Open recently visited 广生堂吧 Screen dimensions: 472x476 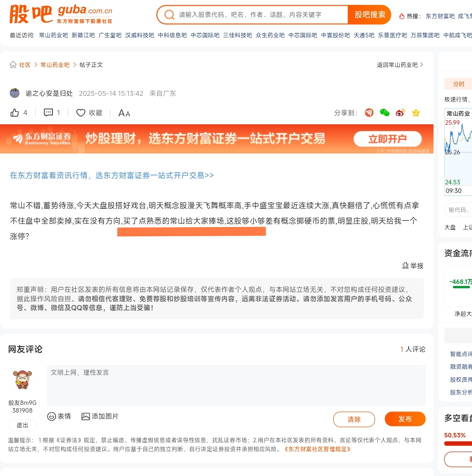[x=110, y=35]
